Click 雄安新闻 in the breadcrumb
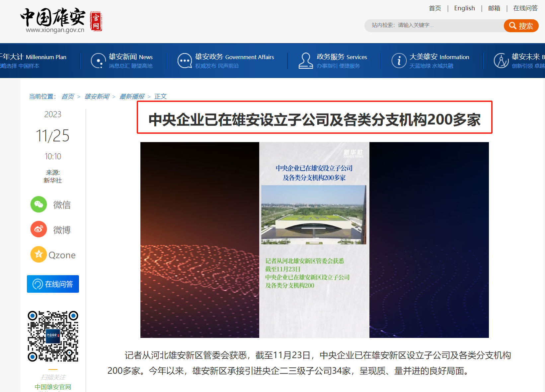The width and height of the screenshot is (545, 392). tap(97, 97)
